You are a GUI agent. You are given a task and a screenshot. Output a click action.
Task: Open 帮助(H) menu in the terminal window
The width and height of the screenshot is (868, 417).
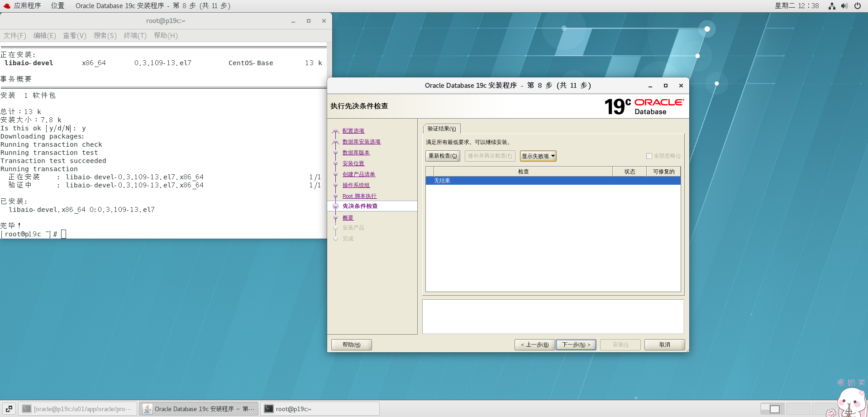click(x=166, y=35)
